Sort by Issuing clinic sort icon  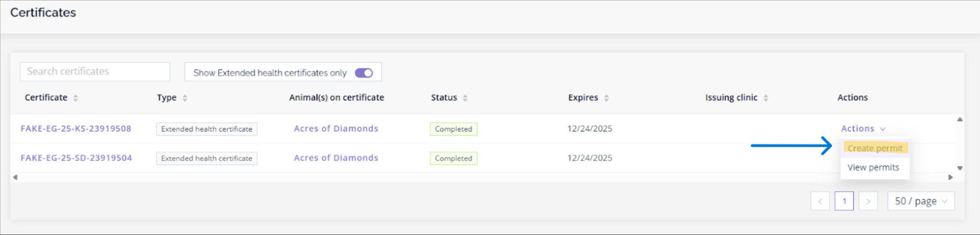766,98
